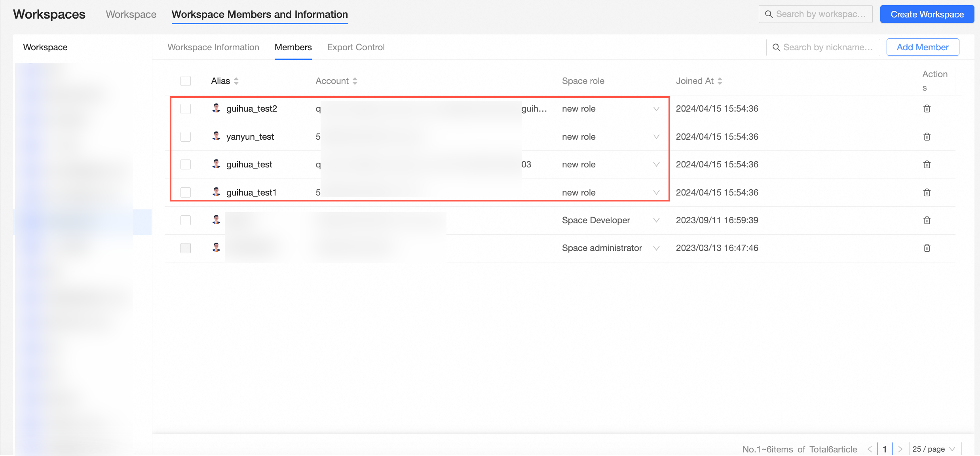
Task: Open the 25 / page size selector
Action: coord(935,449)
